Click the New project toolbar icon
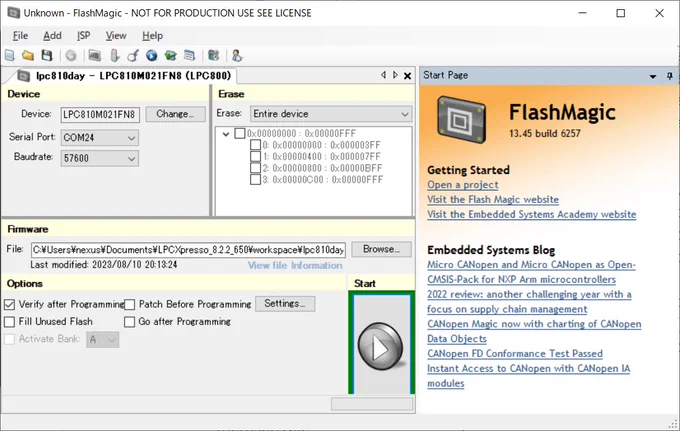 pyautogui.click(x=10, y=56)
